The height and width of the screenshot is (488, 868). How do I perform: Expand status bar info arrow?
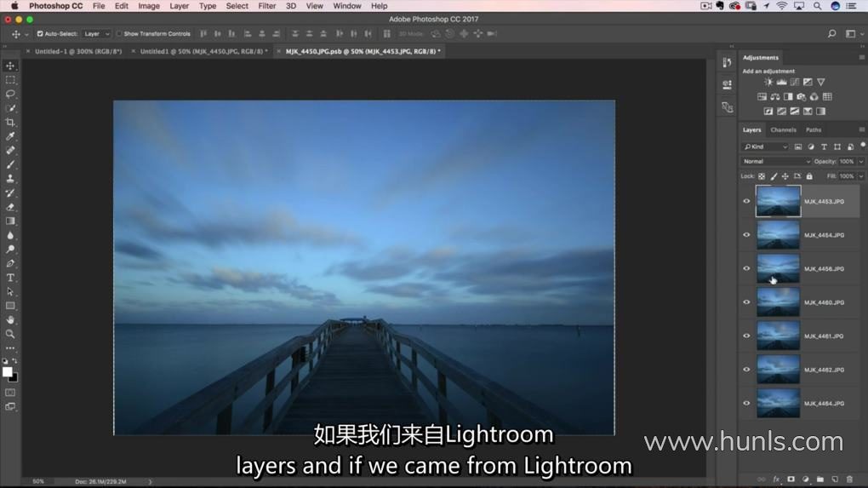coord(150,482)
